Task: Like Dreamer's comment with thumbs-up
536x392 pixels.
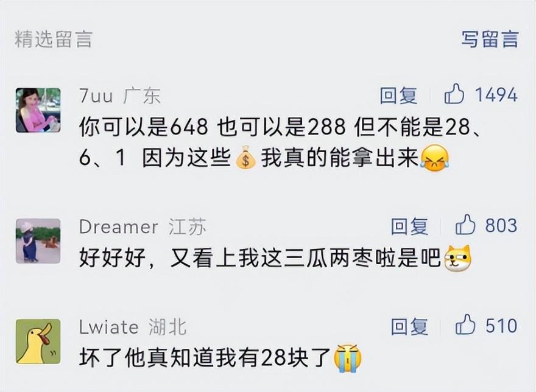Action: pyautogui.click(x=465, y=225)
